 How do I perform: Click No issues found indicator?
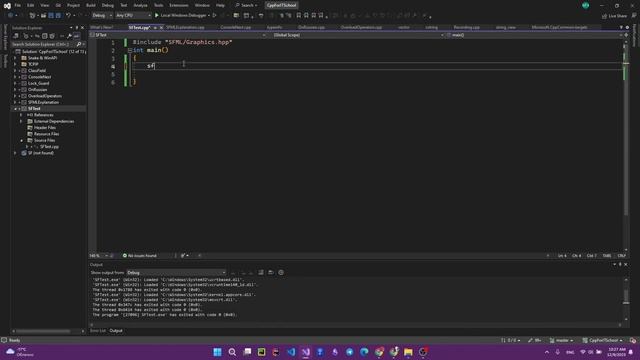[140, 256]
